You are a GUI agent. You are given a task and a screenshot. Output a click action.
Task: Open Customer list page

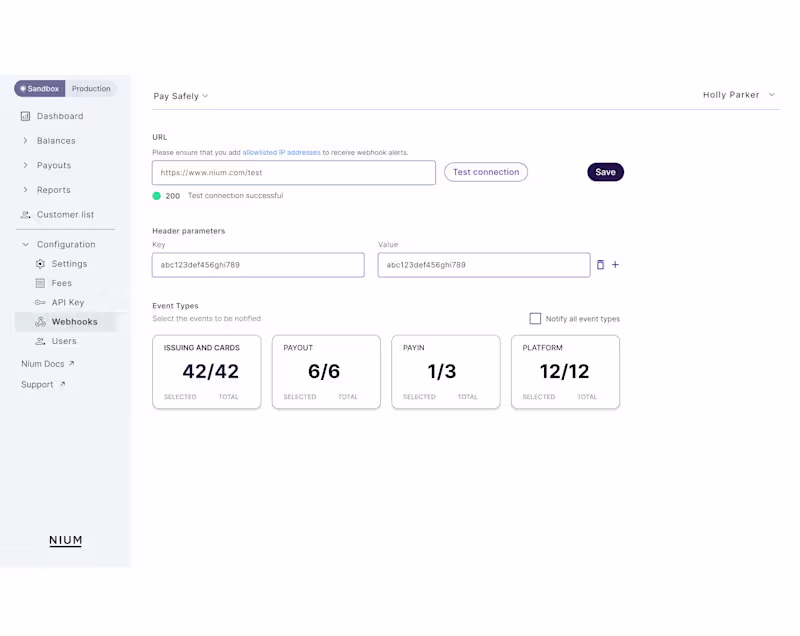[x=65, y=215]
